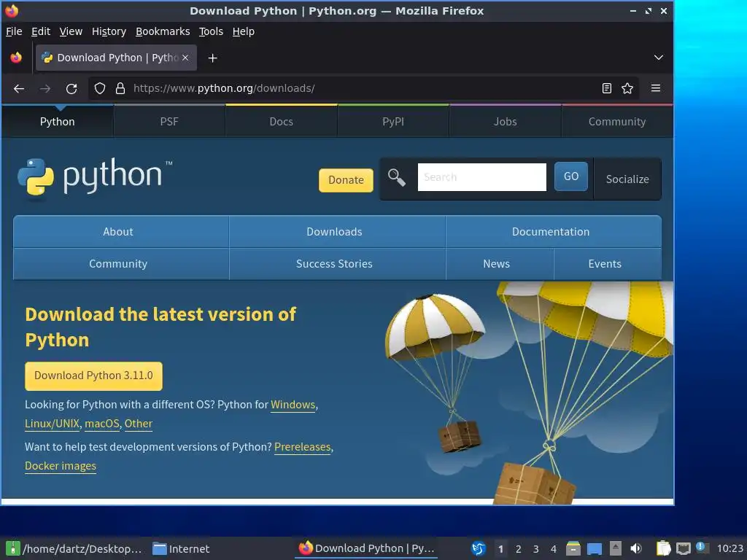Open the History menu
Image resolution: width=747 pixels, height=560 pixels.
[109, 31]
